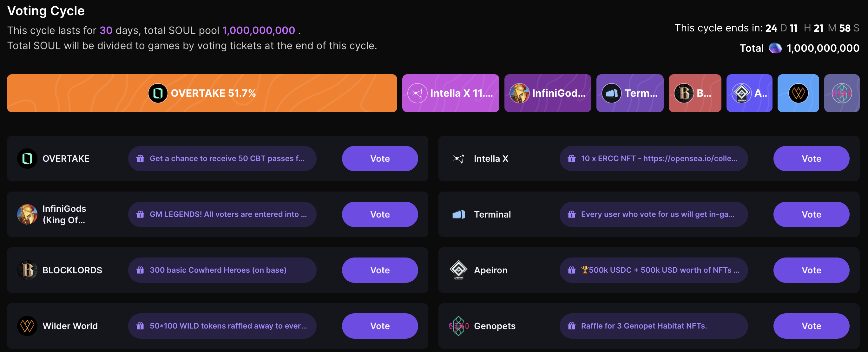Vote for Intella X
The height and width of the screenshot is (352, 868).
point(811,158)
